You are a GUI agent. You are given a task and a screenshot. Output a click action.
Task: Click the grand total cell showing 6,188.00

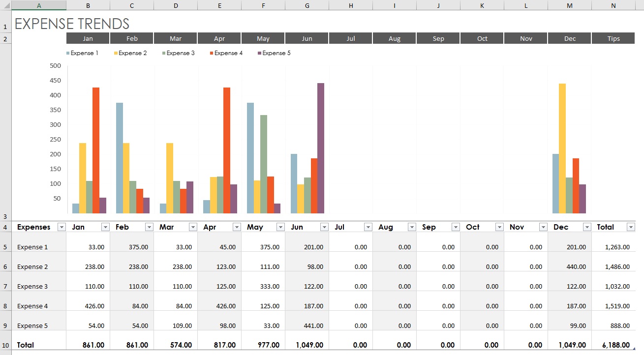pyautogui.click(x=613, y=345)
